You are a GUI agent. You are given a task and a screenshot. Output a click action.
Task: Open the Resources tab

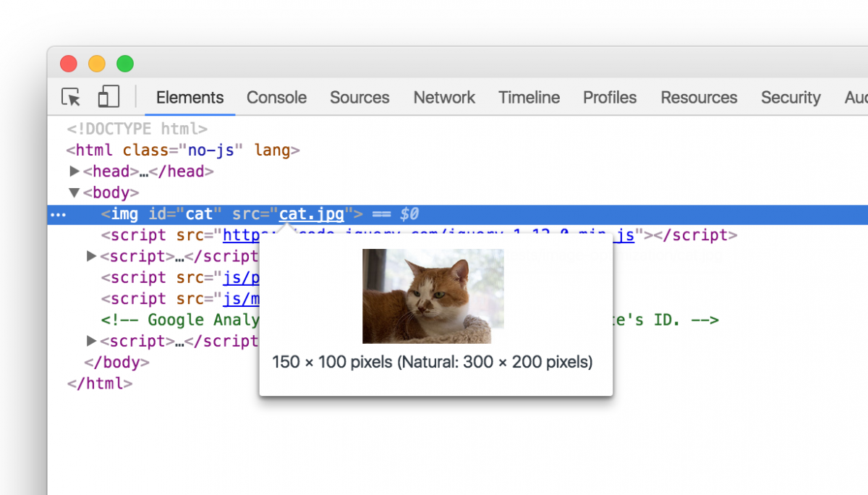[x=699, y=98]
